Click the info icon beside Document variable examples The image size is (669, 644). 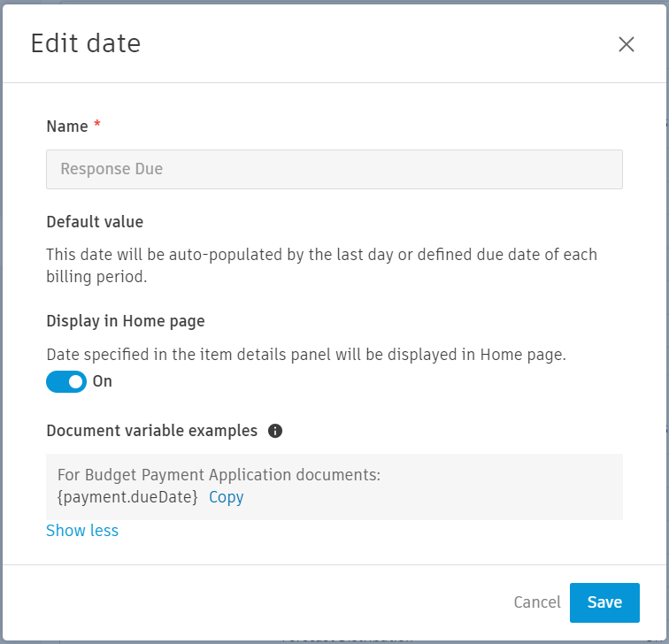point(275,431)
